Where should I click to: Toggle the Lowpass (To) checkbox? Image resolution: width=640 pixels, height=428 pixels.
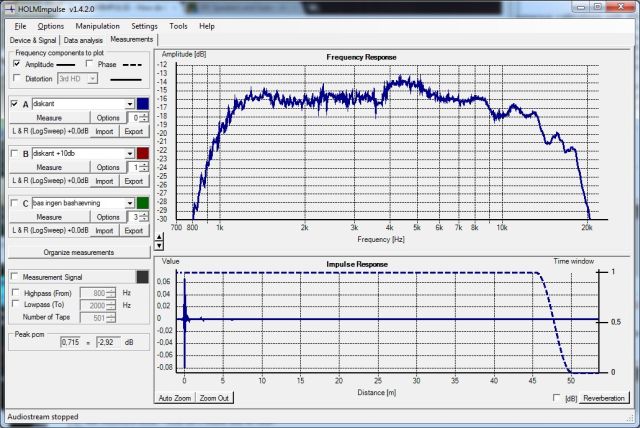point(16,304)
